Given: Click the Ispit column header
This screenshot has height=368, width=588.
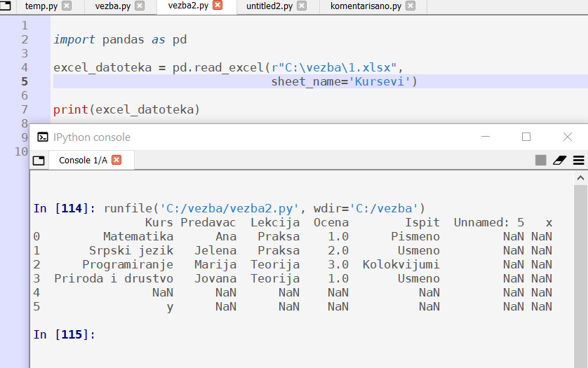Looking at the screenshot, I should coord(422,222).
